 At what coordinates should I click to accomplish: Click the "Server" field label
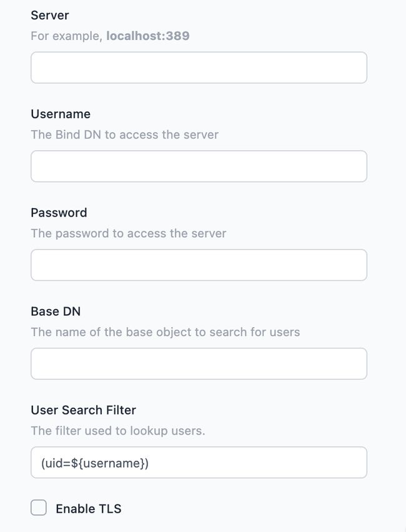pos(50,15)
